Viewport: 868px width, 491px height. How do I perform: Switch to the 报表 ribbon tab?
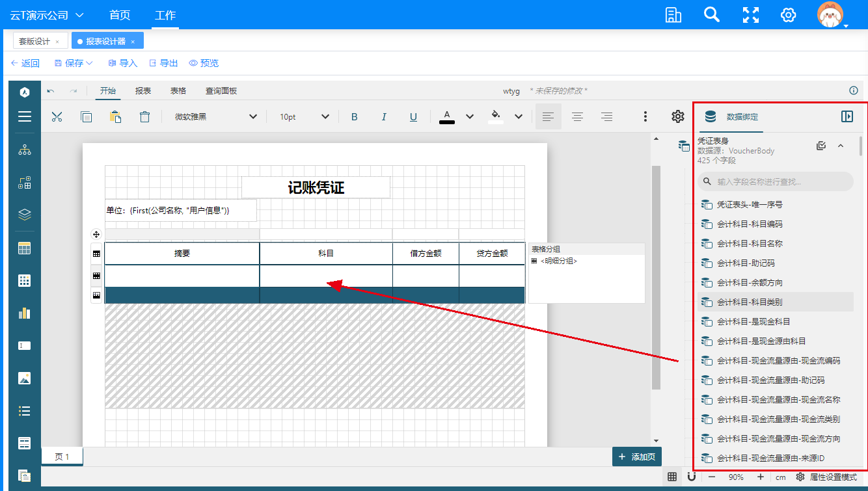(x=143, y=91)
